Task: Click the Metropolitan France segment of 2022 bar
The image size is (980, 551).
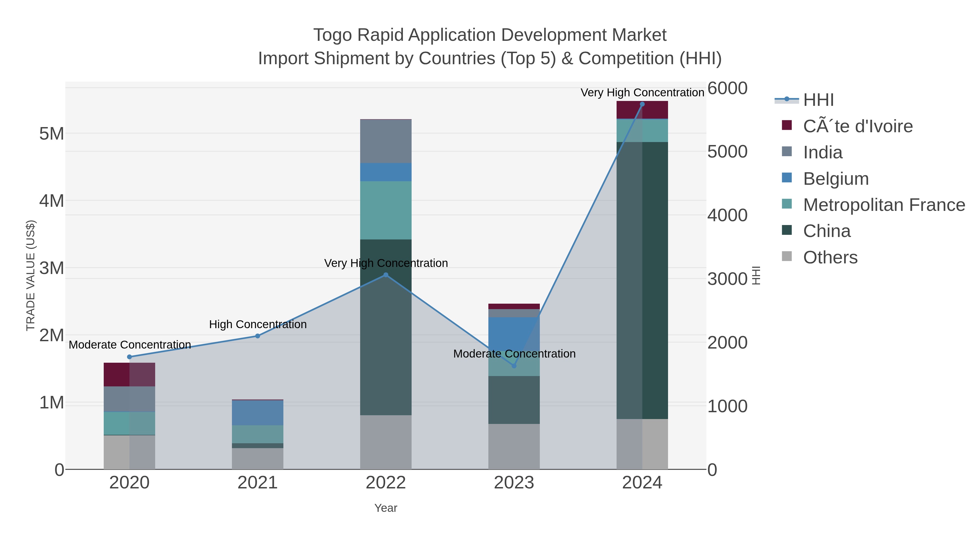Action: (x=386, y=210)
